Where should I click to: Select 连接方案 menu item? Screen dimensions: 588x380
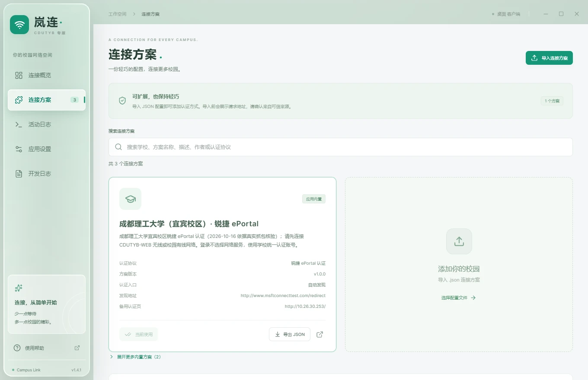[x=47, y=100]
